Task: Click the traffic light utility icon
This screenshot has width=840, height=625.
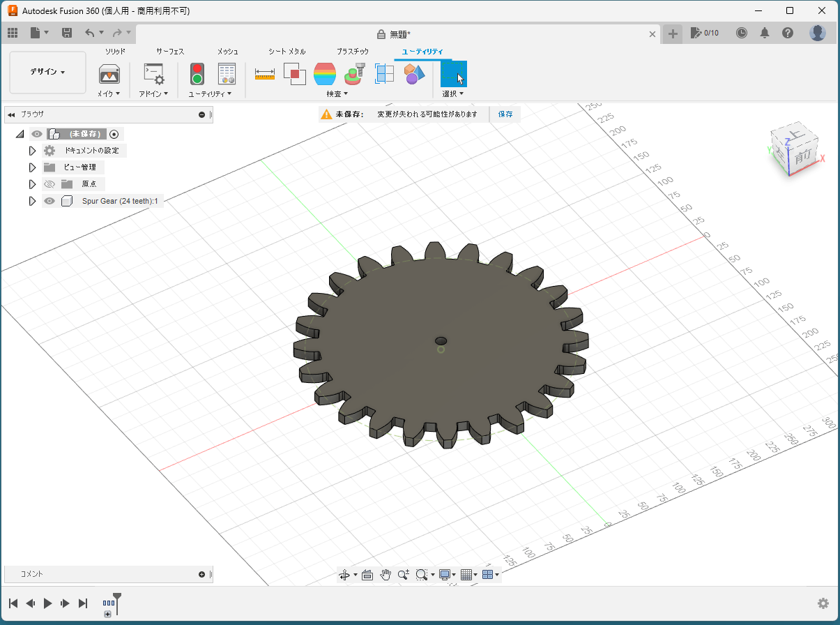Action: tap(197, 74)
